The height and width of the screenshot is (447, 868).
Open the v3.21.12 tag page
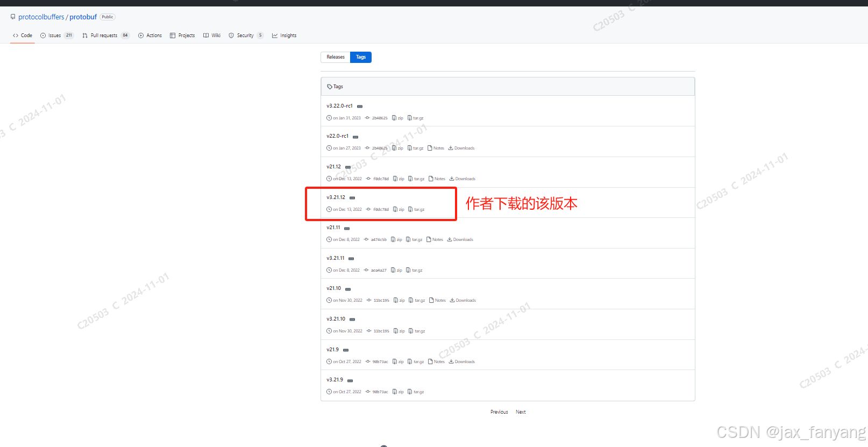336,197
